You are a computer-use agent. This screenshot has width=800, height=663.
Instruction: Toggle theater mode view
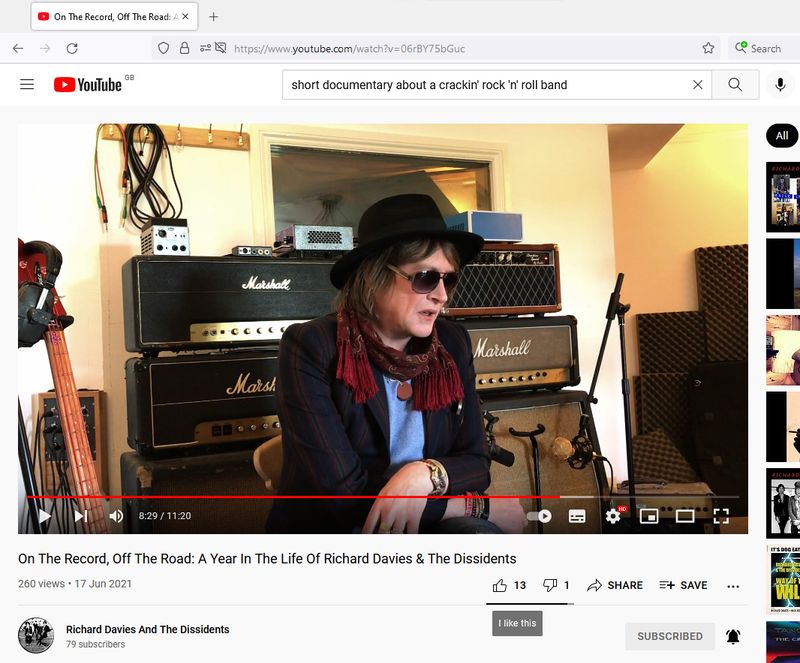[685, 516]
